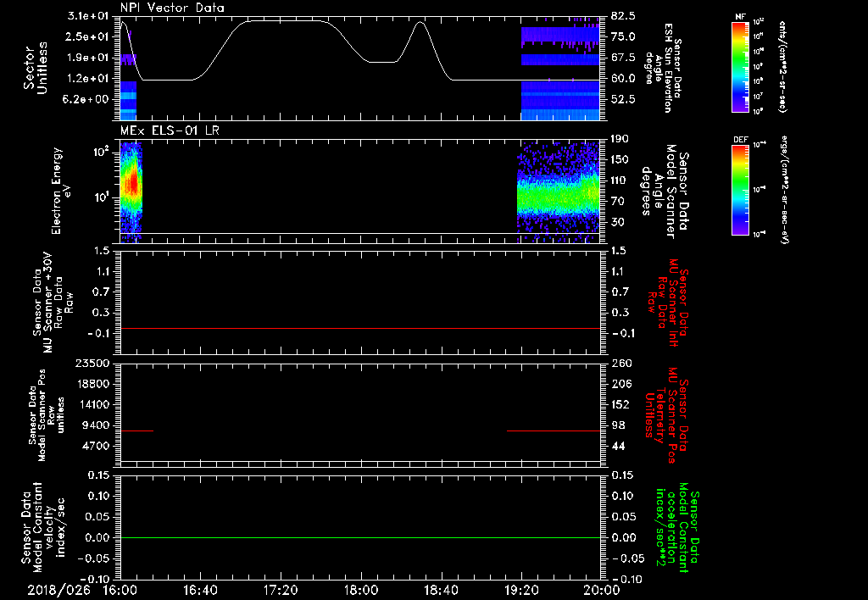Click the 16:40 time tick label
The height and width of the screenshot is (600, 868).
[200, 590]
